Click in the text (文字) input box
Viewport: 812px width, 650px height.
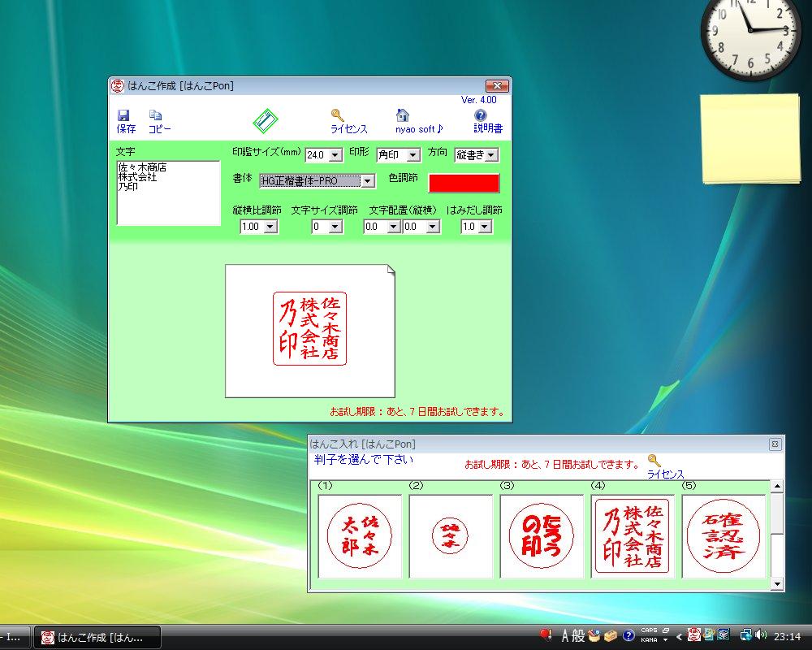click(x=168, y=193)
